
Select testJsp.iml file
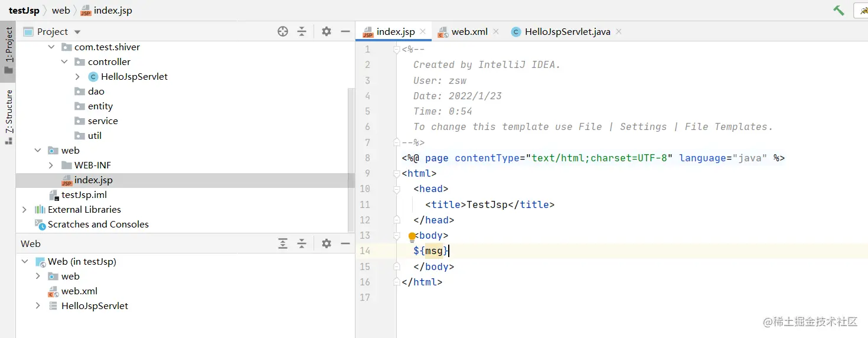tap(84, 194)
